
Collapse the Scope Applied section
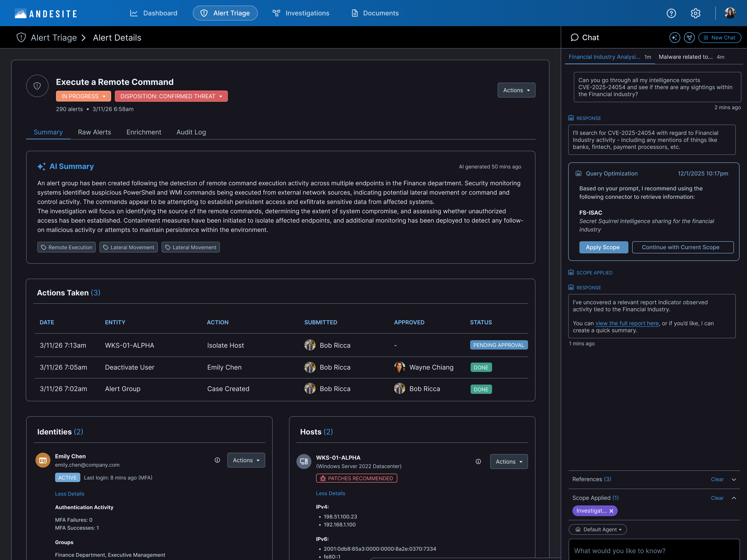[x=734, y=498]
